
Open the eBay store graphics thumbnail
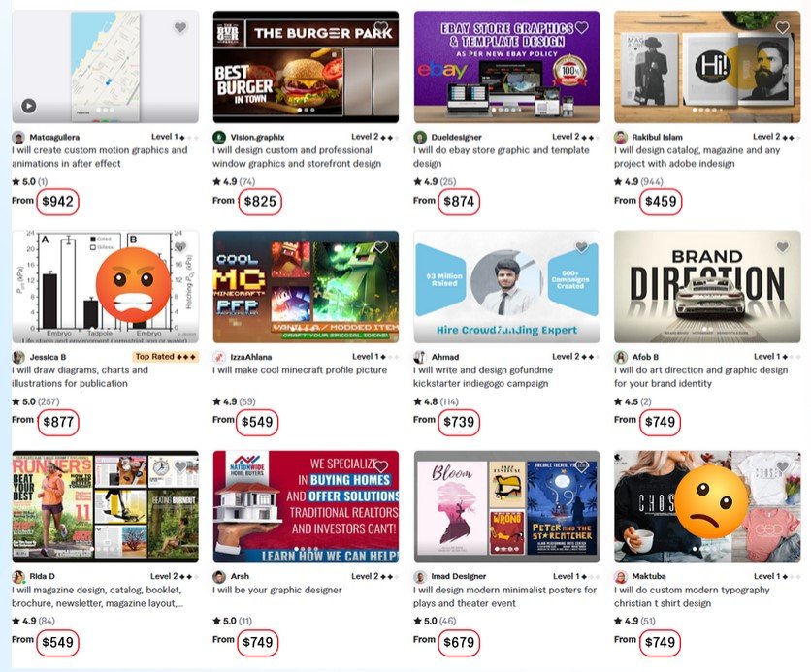point(506,67)
